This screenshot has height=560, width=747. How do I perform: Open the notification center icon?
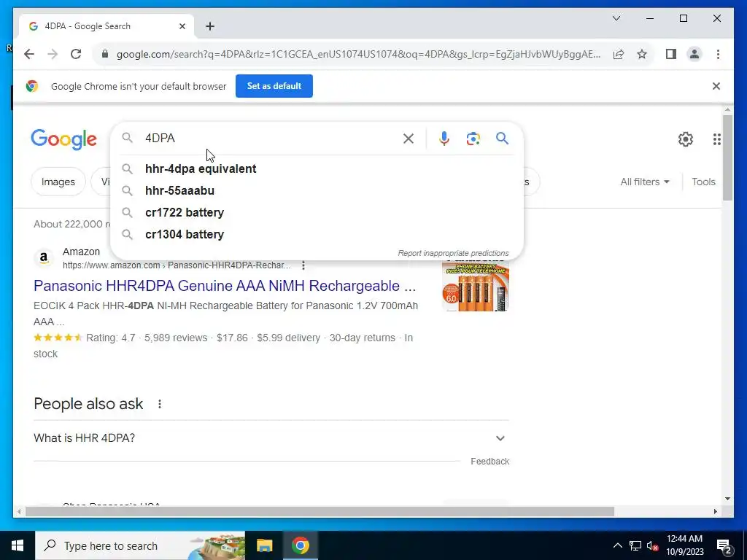click(x=724, y=546)
